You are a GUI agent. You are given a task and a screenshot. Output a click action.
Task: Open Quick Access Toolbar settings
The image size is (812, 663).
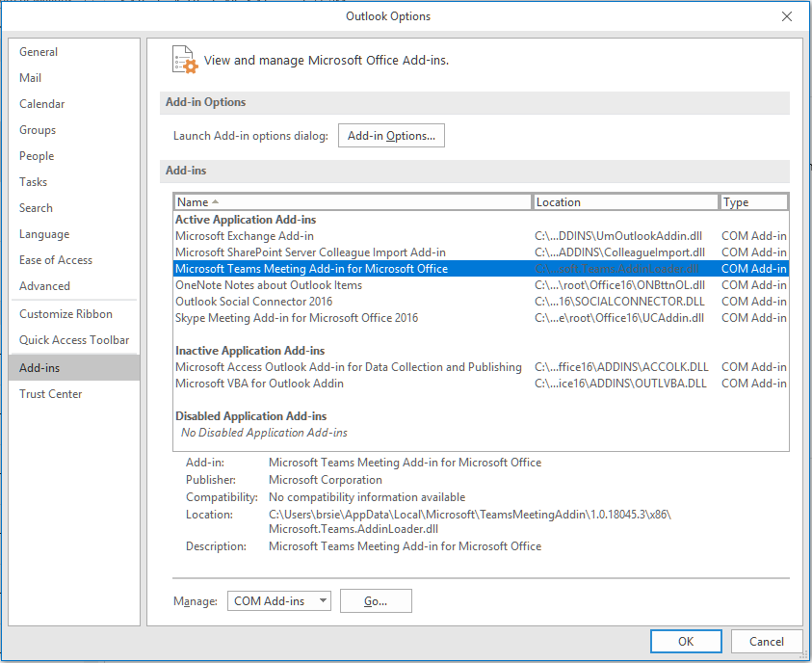coord(74,340)
